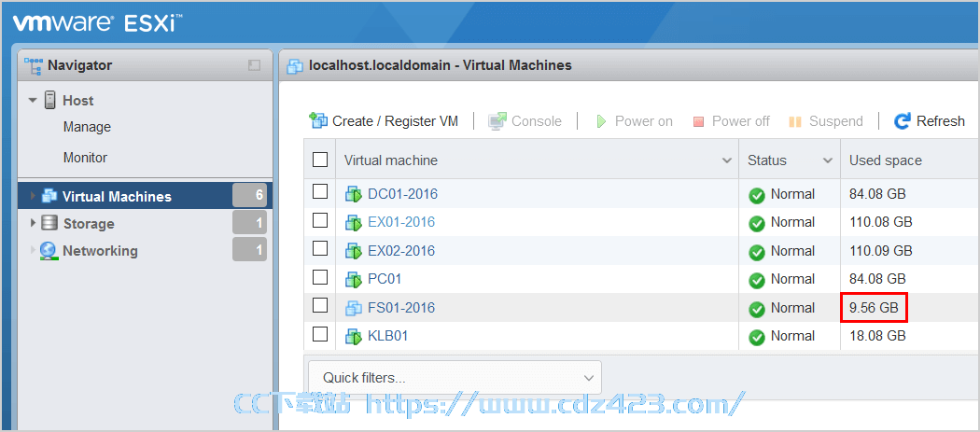Click the Normal status text for PC01

pos(792,279)
